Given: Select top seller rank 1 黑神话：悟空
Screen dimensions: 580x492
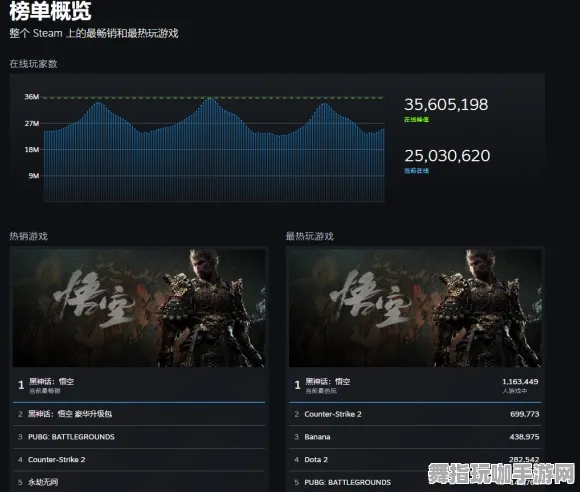Looking at the screenshot, I should (x=139, y=385).
